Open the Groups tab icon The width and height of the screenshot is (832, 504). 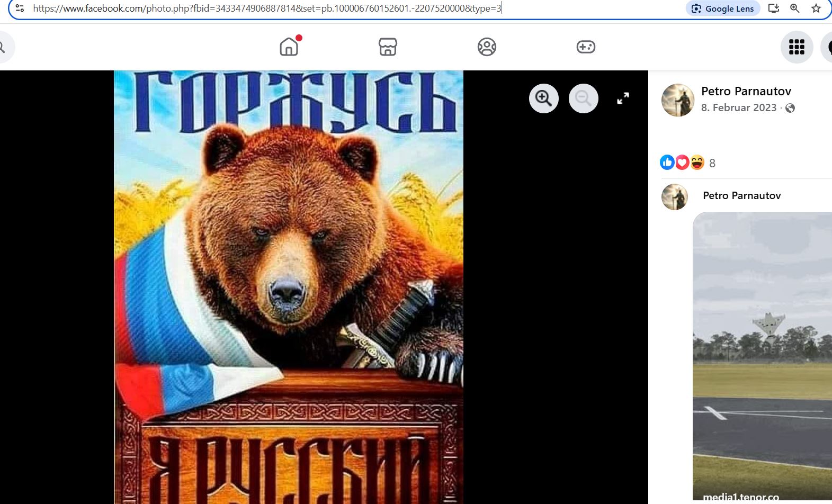point(487,47)
